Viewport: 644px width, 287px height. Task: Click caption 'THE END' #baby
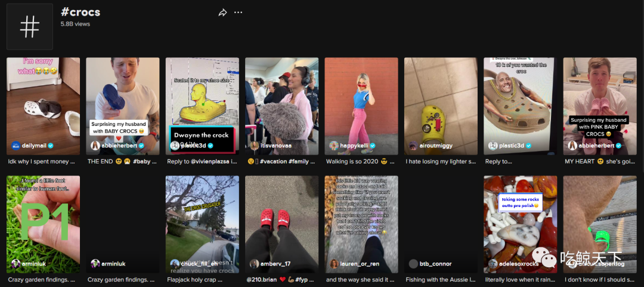[122, 162]
